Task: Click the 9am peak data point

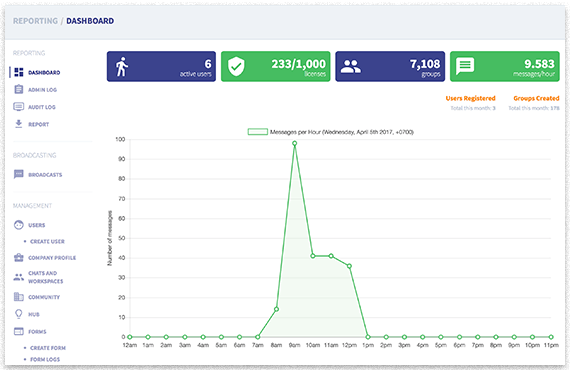Action: pyautogui.click(x=294, y=143)
